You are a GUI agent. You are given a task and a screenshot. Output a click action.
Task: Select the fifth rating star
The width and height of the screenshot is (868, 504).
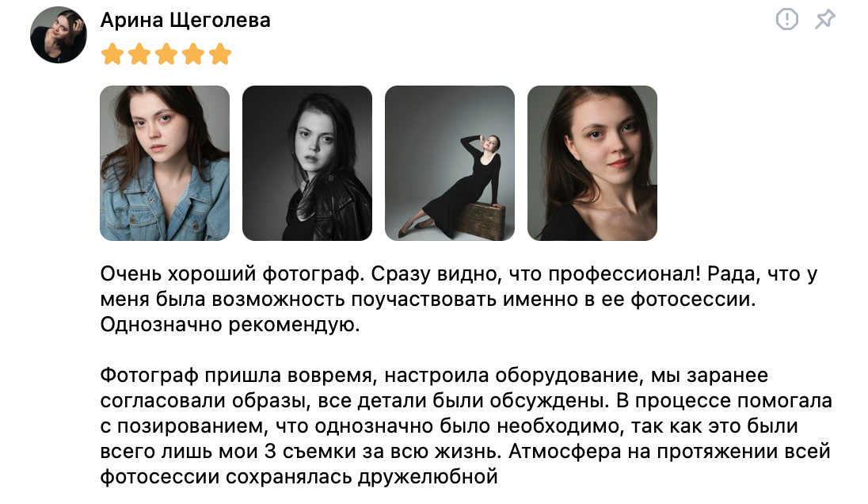click(219, 54)
